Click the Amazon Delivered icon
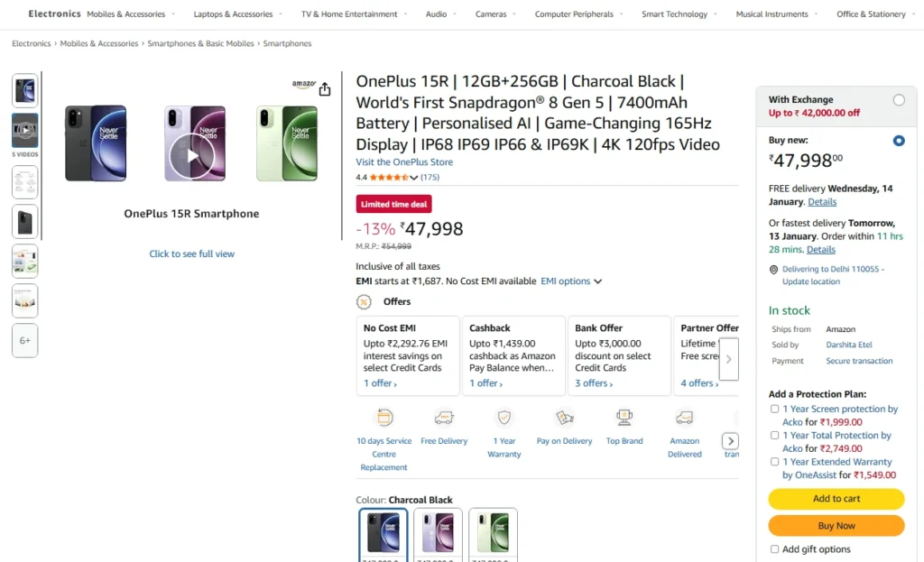The height and width of the screenshot is (562, 924). (x=685, y=418)
